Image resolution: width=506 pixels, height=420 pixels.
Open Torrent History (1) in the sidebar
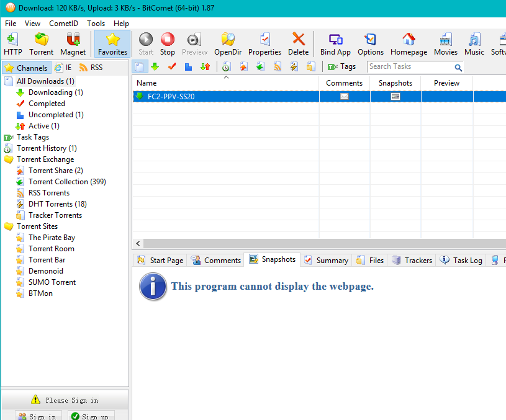click(x=47, y=148)
